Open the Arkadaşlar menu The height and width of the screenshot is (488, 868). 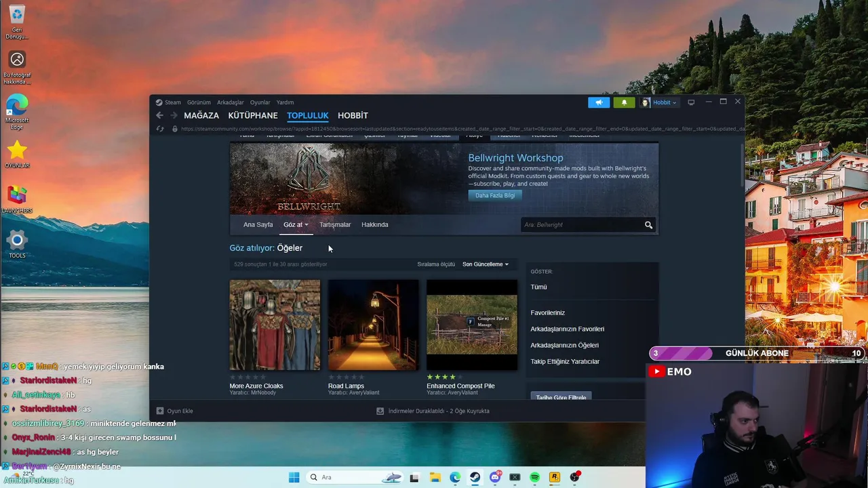pos(231,102)
